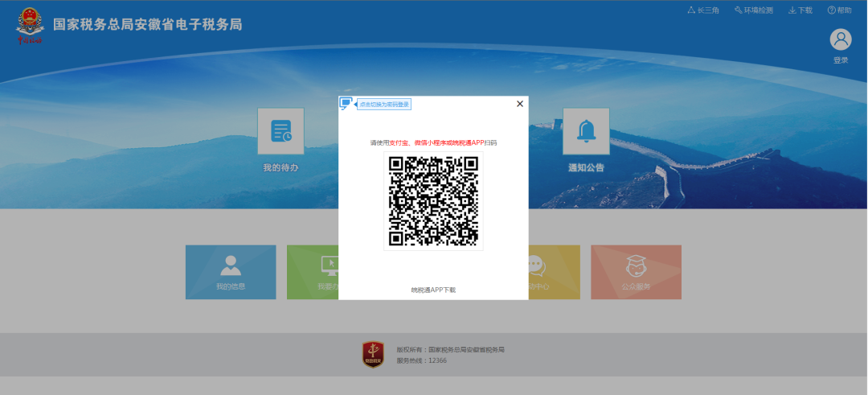Click the 版权所有 copyright text

coord(451,350)
